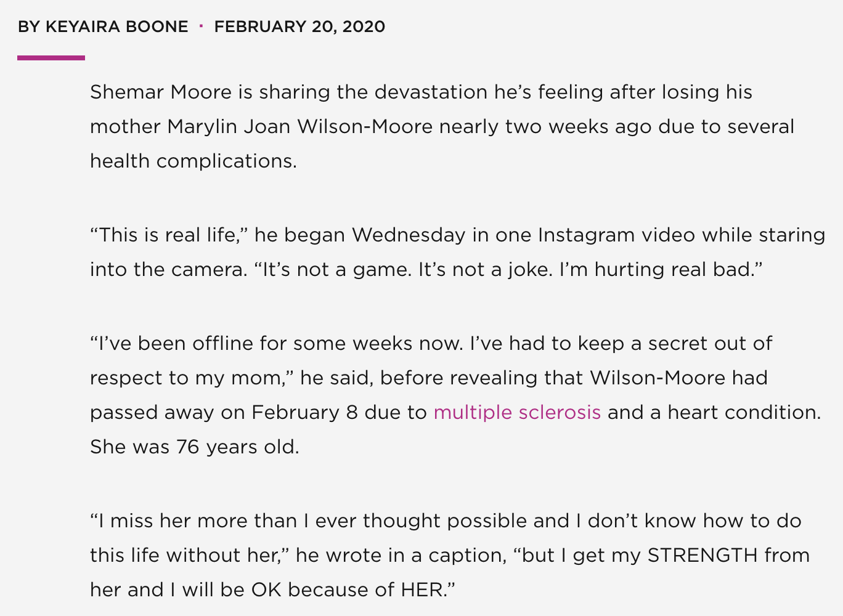Click the opening paragraph about Shemar Moore
This screenshot has width=843, height=616.
421,92
